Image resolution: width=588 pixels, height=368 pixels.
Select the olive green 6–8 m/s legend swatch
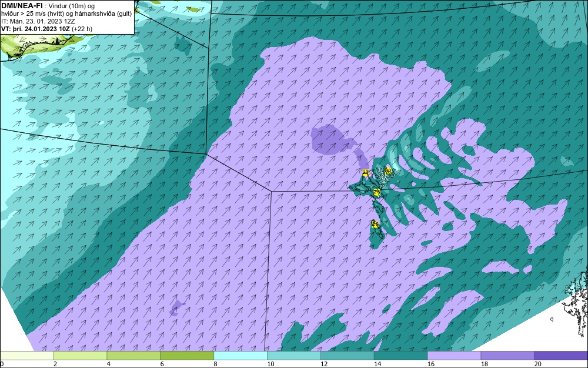(187, 356)
